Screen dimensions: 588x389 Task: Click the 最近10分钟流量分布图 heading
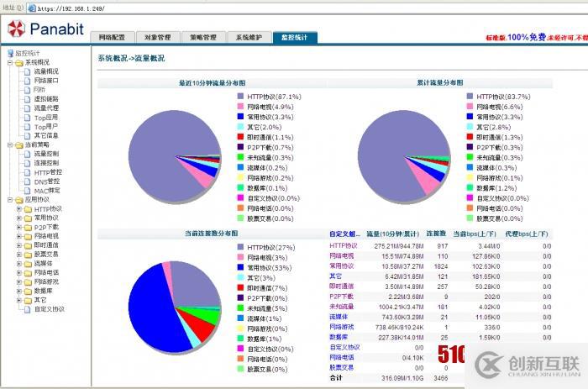(212, 83)
